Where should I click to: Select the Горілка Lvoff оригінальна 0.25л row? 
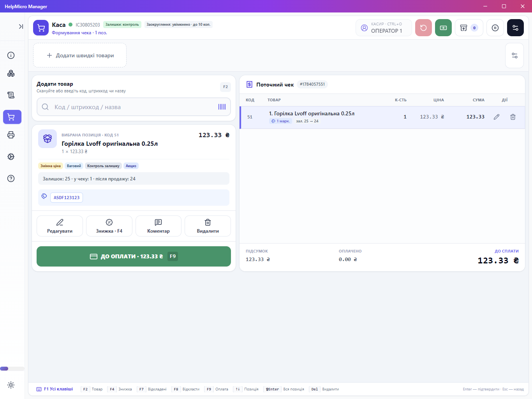pyautogui.click(x=382, y=117)
